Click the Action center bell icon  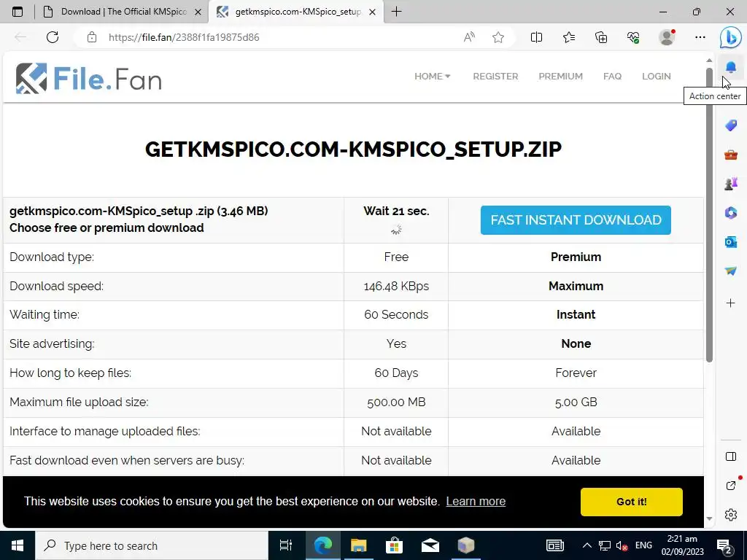[731, 67]
